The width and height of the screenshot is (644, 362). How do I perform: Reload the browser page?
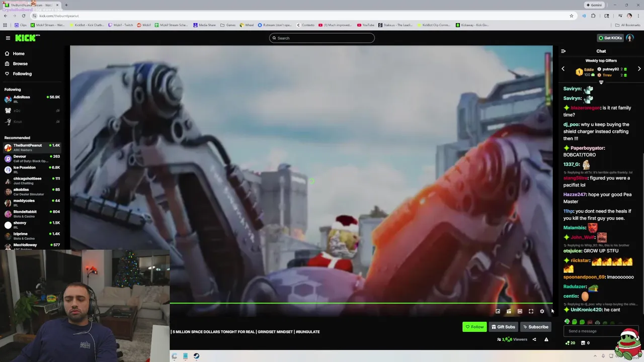(23, 16)
